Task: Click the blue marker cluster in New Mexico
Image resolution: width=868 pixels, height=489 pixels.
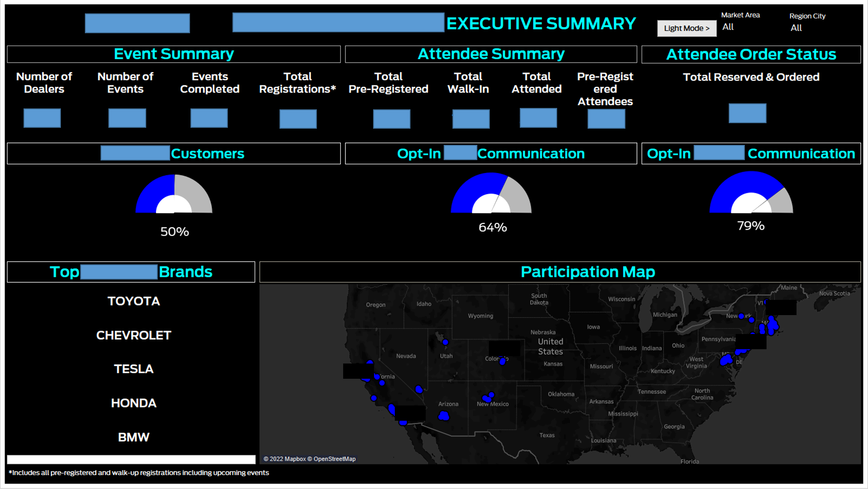Action: click(488, 397)
